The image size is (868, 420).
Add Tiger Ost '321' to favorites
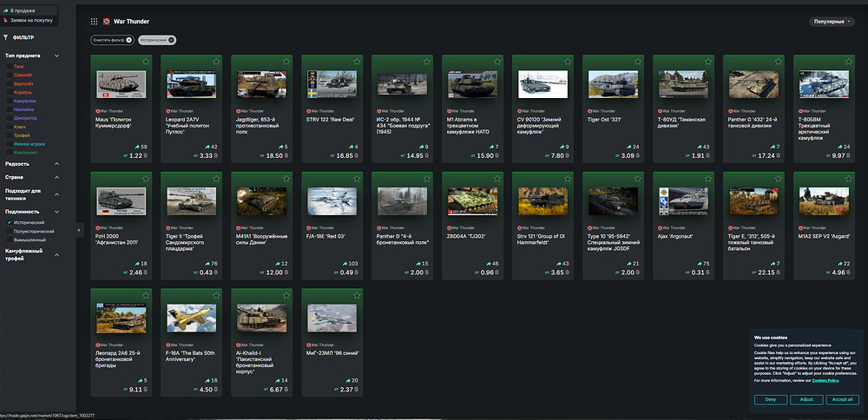(638, 62)
